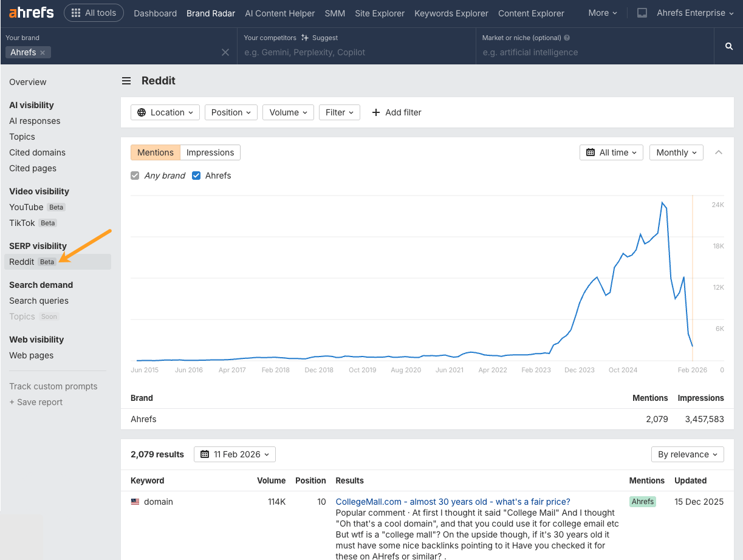Open the All time date range dropdown

[x=611, y=152]
